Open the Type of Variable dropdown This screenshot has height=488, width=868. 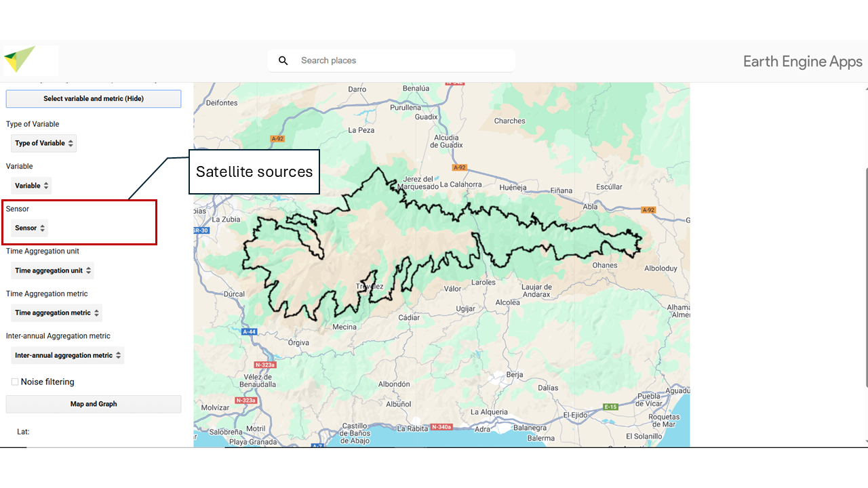[43, 143]
